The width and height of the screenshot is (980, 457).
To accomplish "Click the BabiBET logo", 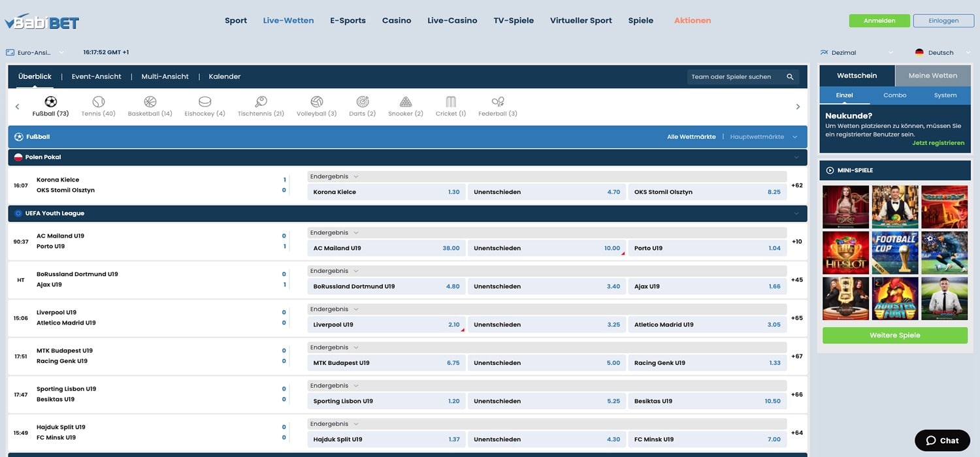I will (x=41, y=22).
